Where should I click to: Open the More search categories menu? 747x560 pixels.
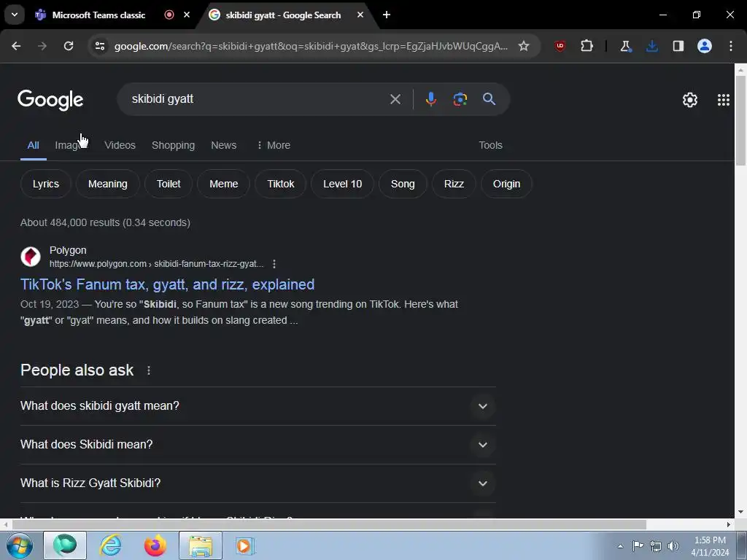tap(274, 145)
